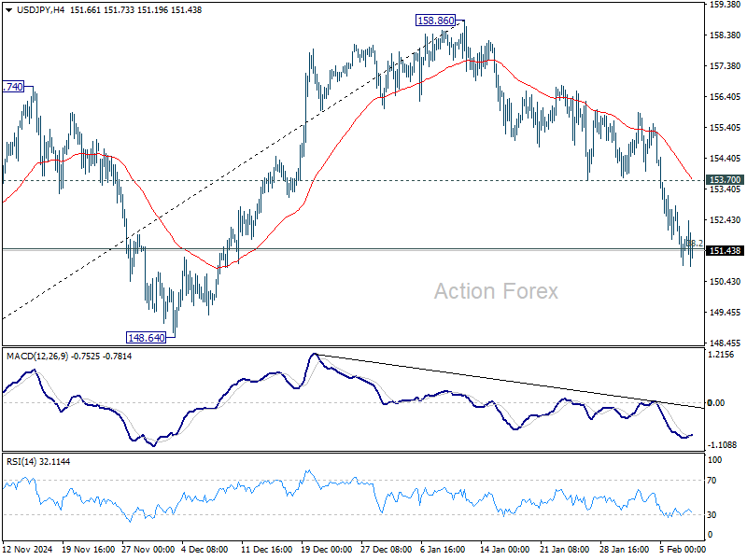Expand the USDJPY,H4 symbol dropdown arrow

(x=9, y=10)
